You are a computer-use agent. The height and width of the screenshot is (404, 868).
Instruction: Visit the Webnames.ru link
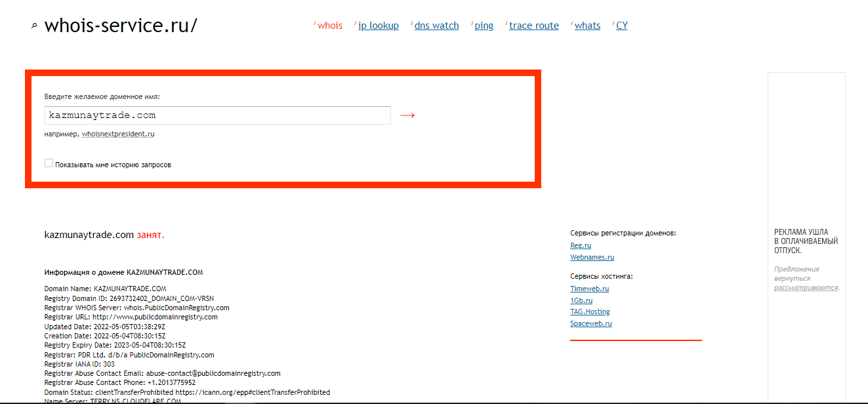(x=592, y=257)
